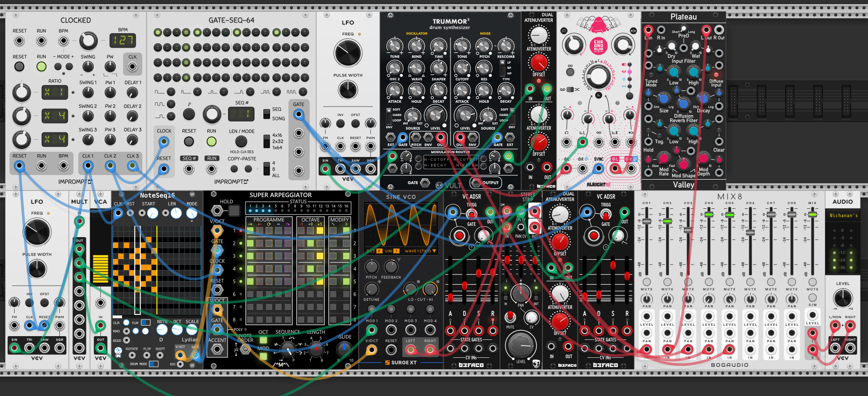
Task: Toggle the FLW switch on NoteSeq16
Action: tap(146, 322)
